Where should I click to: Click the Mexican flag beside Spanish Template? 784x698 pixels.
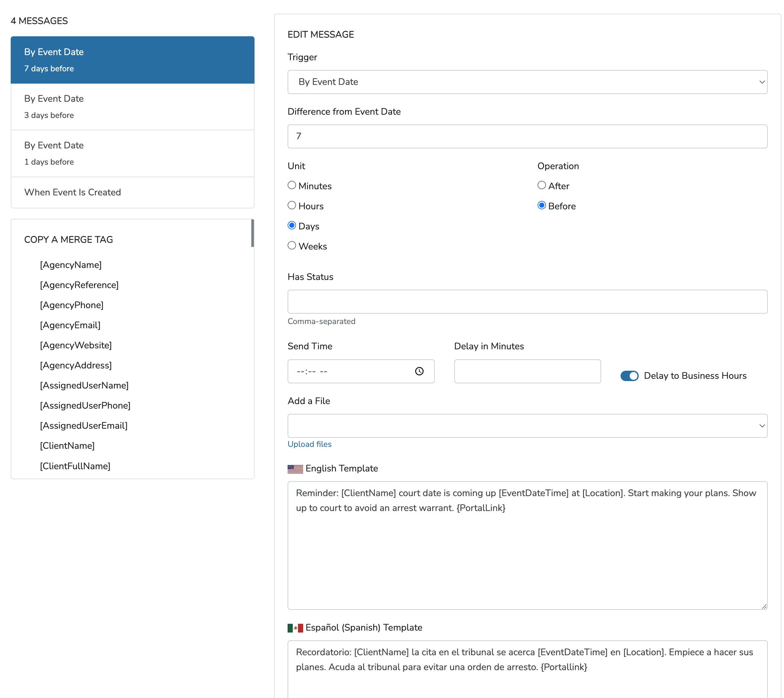coord(295,628)
